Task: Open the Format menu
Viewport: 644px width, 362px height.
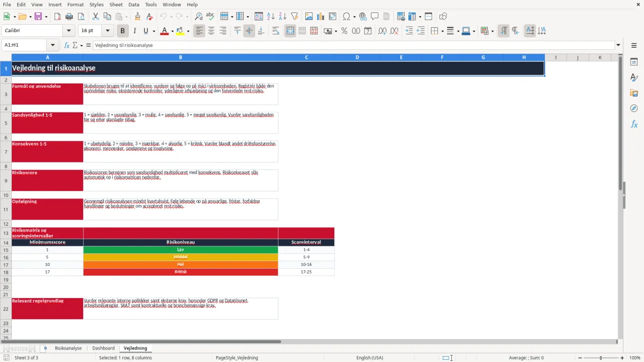Action: (75, 4)
